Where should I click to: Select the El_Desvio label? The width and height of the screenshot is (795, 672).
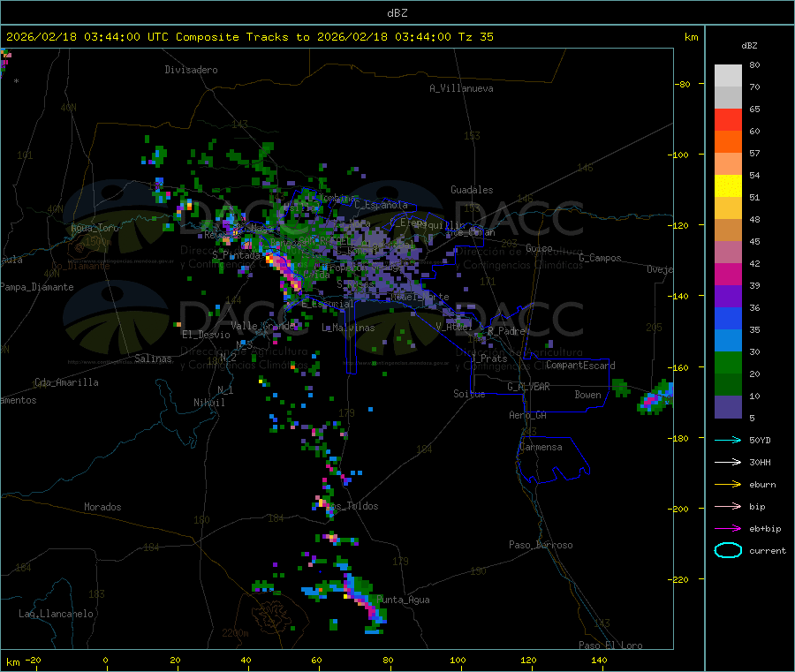207,335
